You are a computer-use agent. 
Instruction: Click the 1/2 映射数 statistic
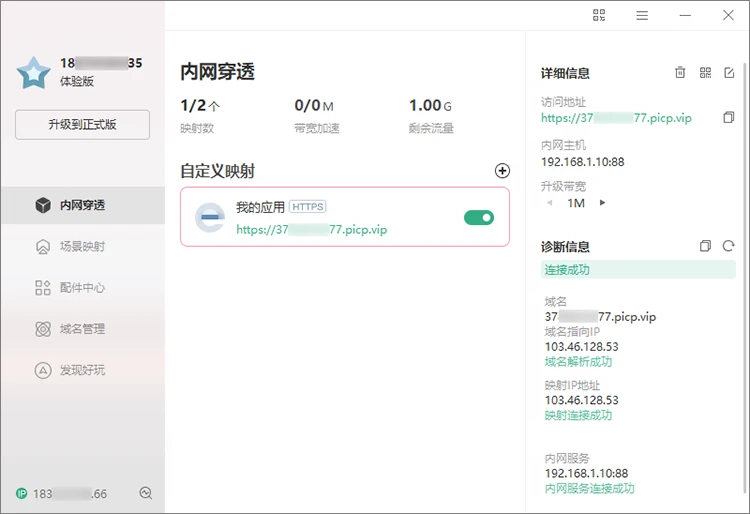[x=200, y=115]
